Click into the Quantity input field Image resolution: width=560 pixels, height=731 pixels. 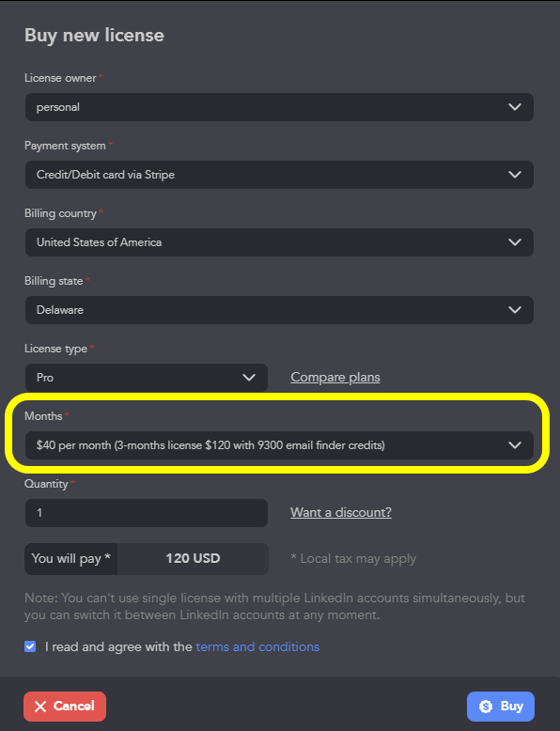tap(147, 513)
